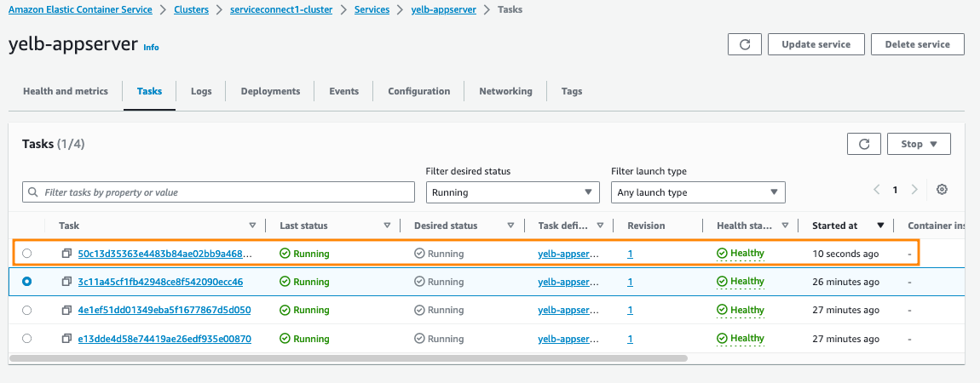This screenshot has width=980, height=383.
Task: Click '10 seconds ago' started time
Action: click(x=845, y=254)
